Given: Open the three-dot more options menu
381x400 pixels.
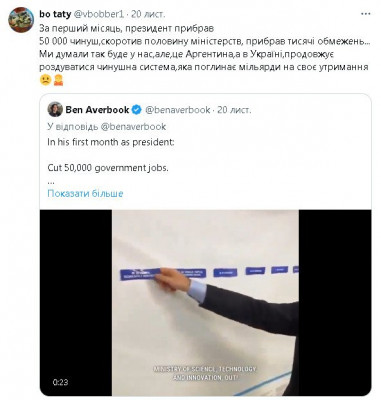Looking at the screenshot, I should [x=367, y=14].
